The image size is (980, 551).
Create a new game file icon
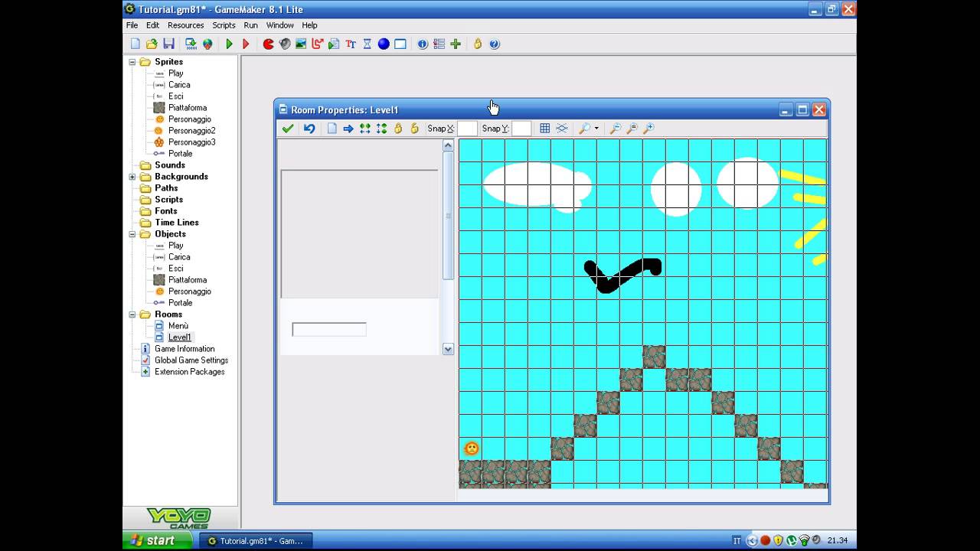point(136,44)
